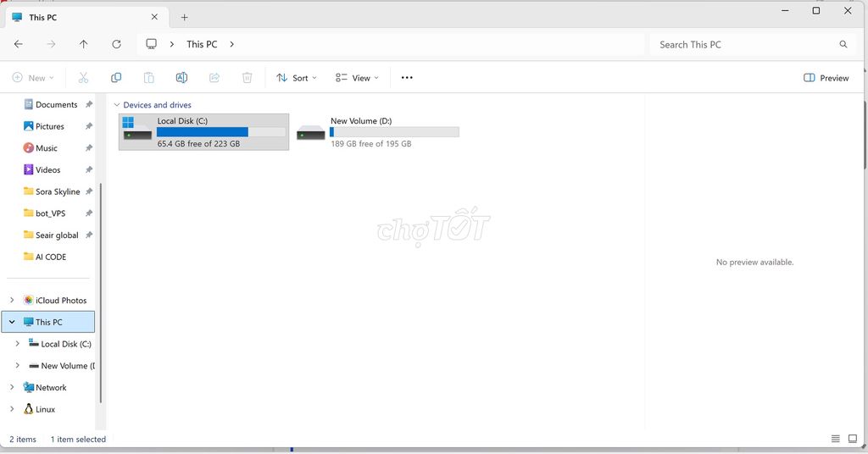868x454 pixels.
Task: Expand Local Disk (C:) in the tree
Action: pos(17,344)
